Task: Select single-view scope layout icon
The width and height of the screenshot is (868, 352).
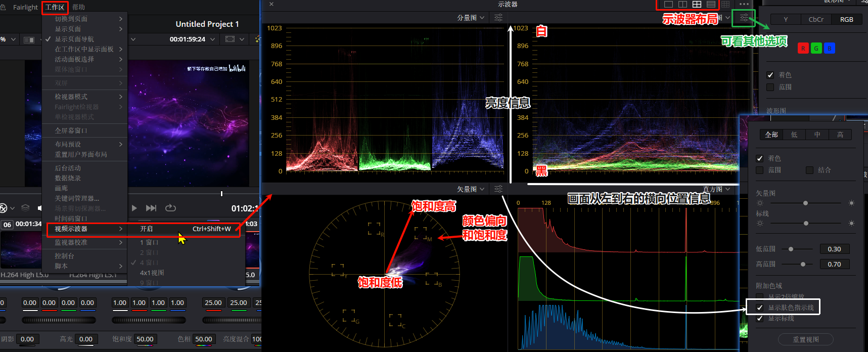Action: pyautogui.click(x=668, y=4)
